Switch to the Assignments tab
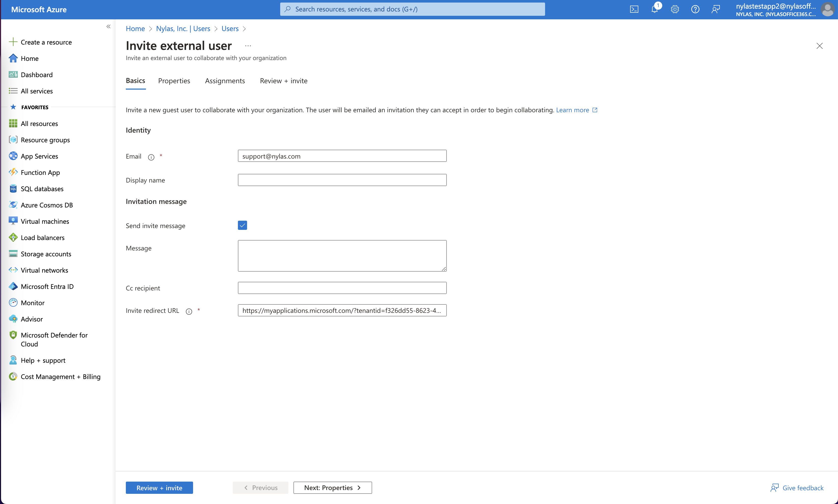 [x=225, y=80]
